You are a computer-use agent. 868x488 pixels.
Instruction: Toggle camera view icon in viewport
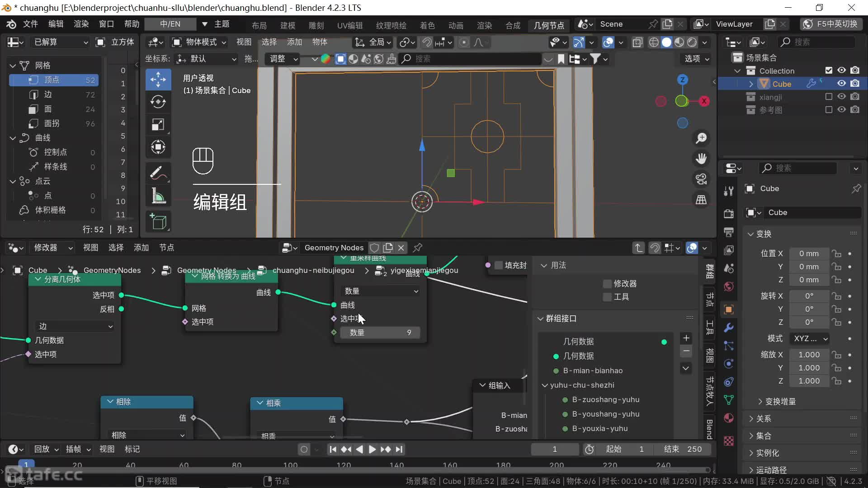coord(701,179)
